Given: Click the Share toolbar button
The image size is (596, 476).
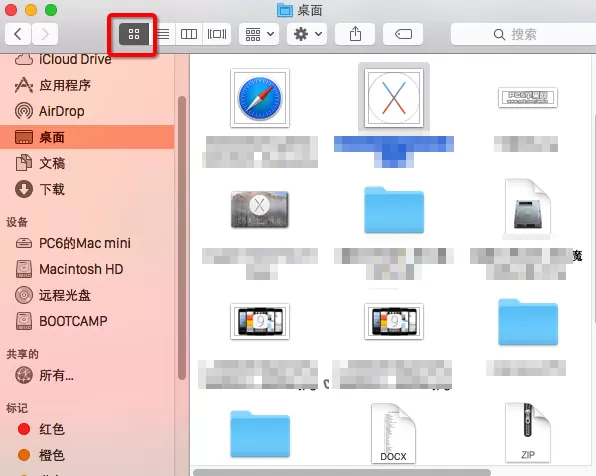Looking at the screenshot, I should point(355,34).
